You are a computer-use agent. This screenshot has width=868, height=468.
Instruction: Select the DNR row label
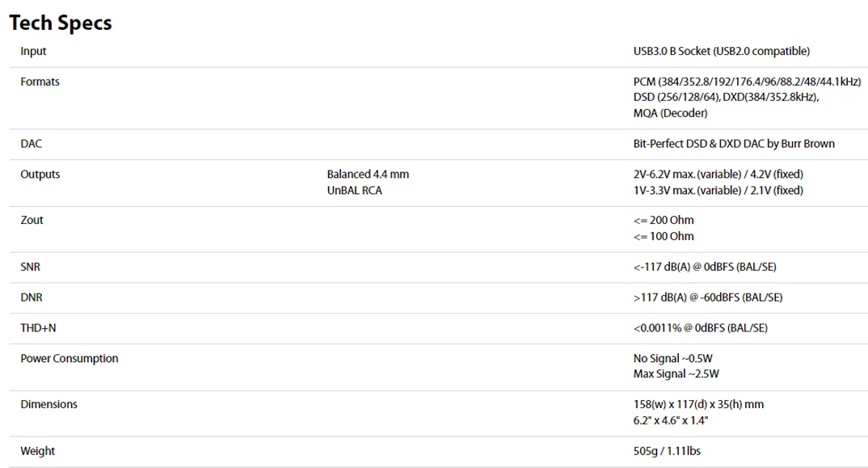pos(31,297)
